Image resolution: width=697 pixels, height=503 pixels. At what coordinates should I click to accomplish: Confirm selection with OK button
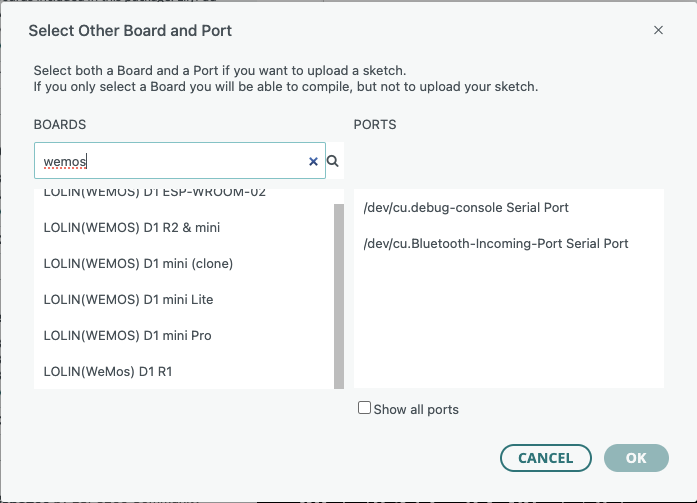(636, 458)
